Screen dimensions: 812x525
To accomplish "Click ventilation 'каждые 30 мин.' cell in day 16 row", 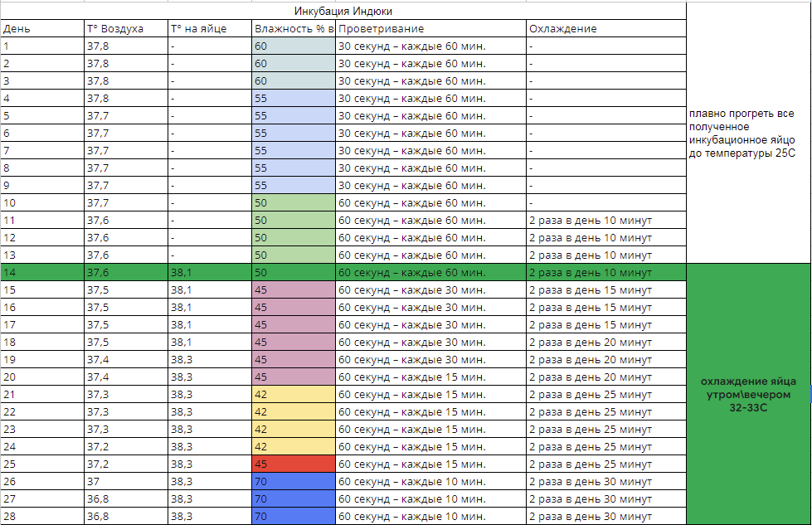I will [430, 308].
